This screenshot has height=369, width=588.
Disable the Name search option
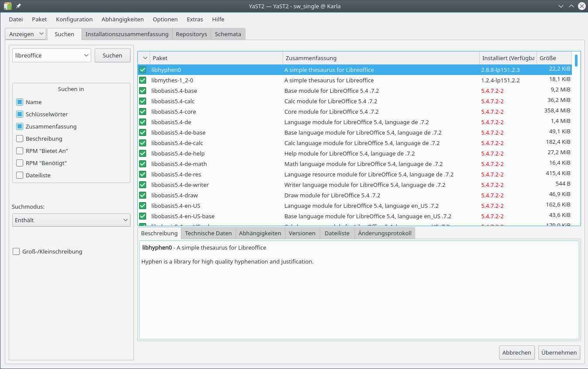click(20, 102)
